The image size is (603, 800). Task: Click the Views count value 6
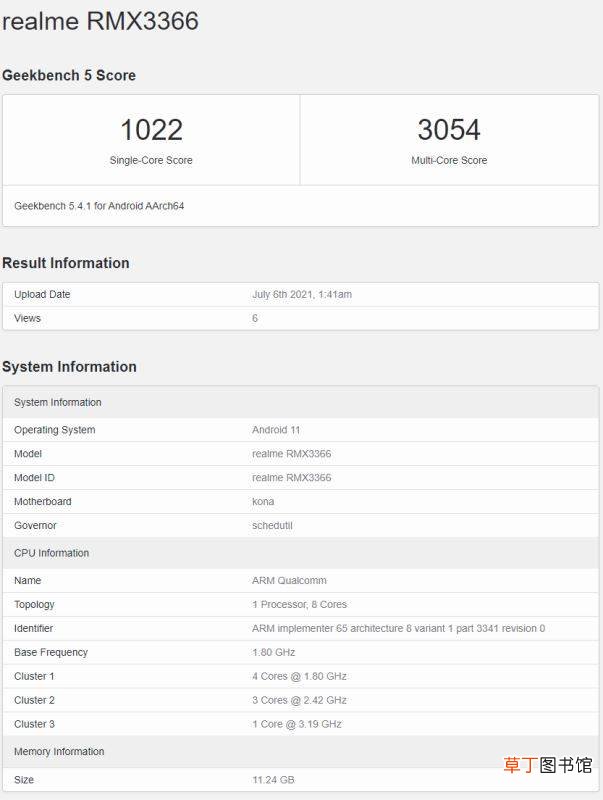pyautogui.click(x=255, y=318)
